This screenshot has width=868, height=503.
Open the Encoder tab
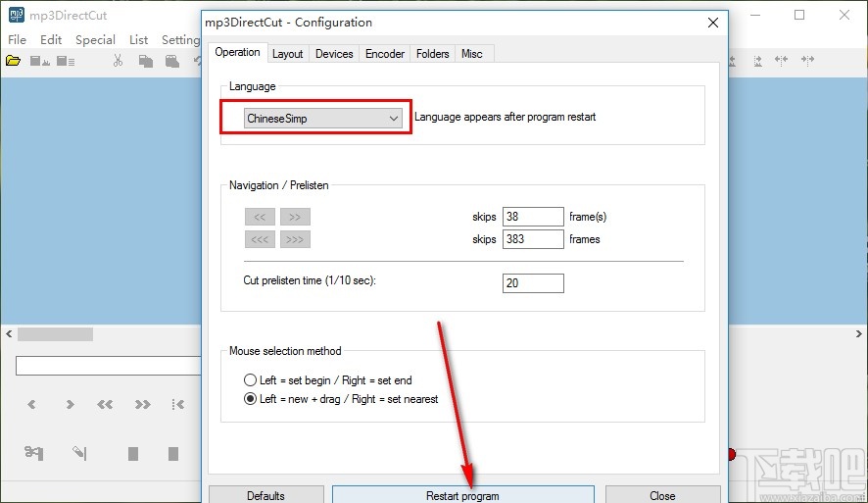[x=385, y=54]
